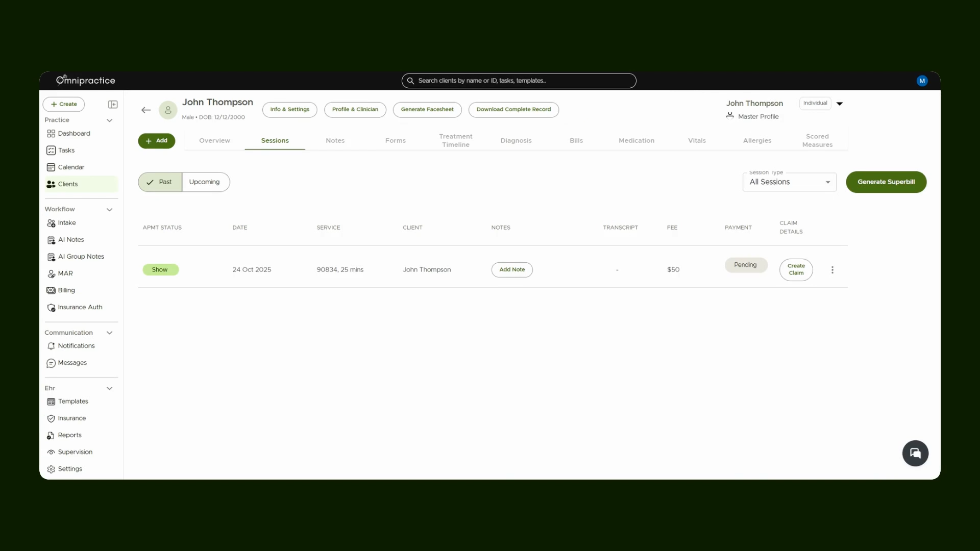Click the Generate Superbill button
This screenshot has height=551, width=980.
(x=886, y=182)
